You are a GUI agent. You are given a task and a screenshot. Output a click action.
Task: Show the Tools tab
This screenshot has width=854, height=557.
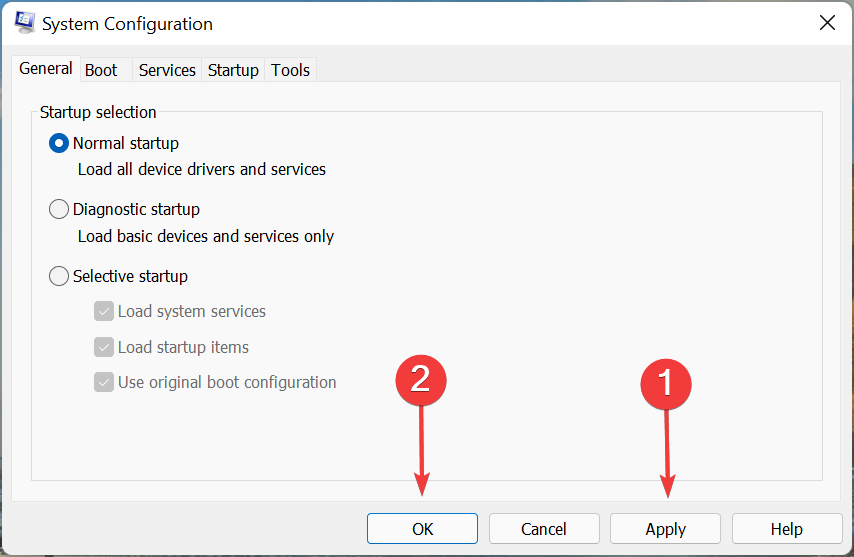[291, 70]
